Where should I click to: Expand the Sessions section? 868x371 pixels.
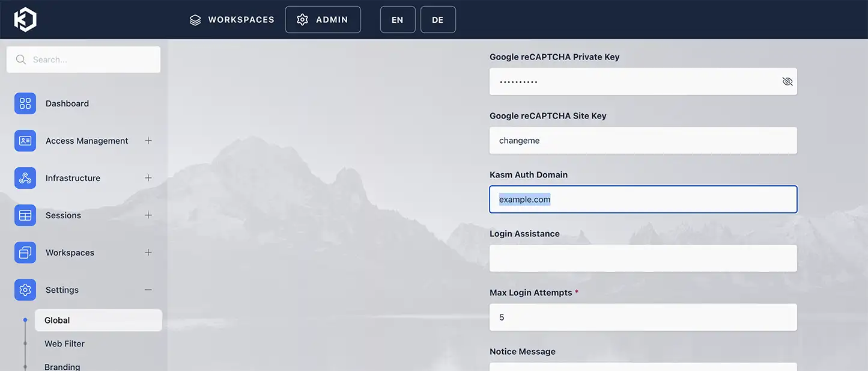point(148,215)
